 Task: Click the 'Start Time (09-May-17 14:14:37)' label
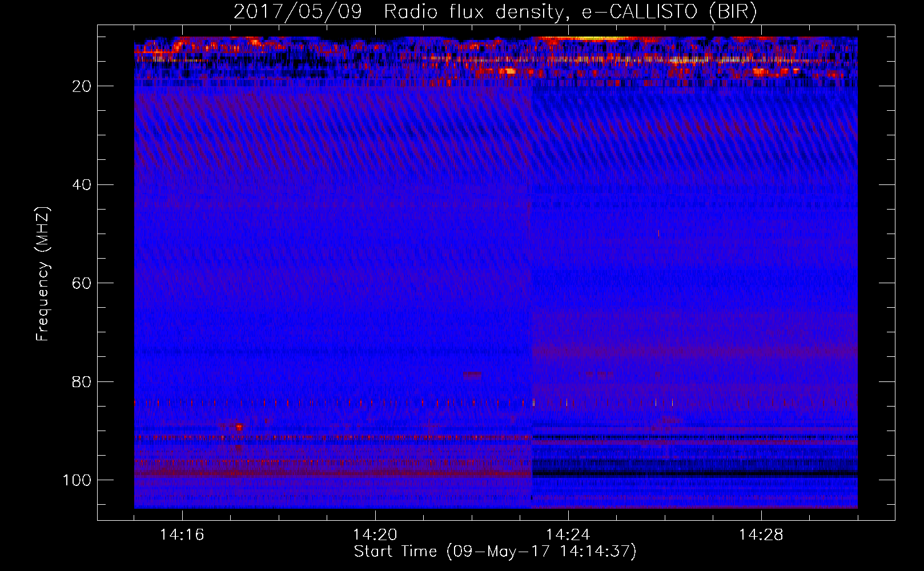(495, 552)
